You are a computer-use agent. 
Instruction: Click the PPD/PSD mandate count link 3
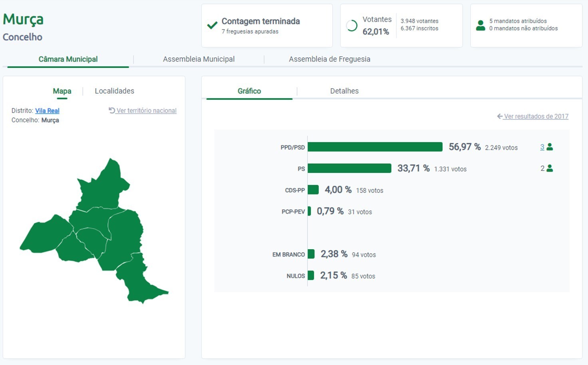[x=542, y=147]
